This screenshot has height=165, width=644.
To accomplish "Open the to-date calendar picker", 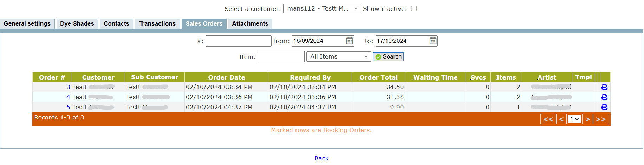I will [x=433, y=41].
